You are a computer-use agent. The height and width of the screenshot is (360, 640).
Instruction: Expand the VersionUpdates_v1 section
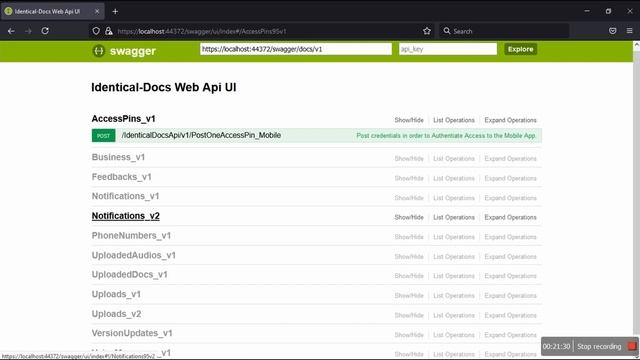(x=132, y=333)
